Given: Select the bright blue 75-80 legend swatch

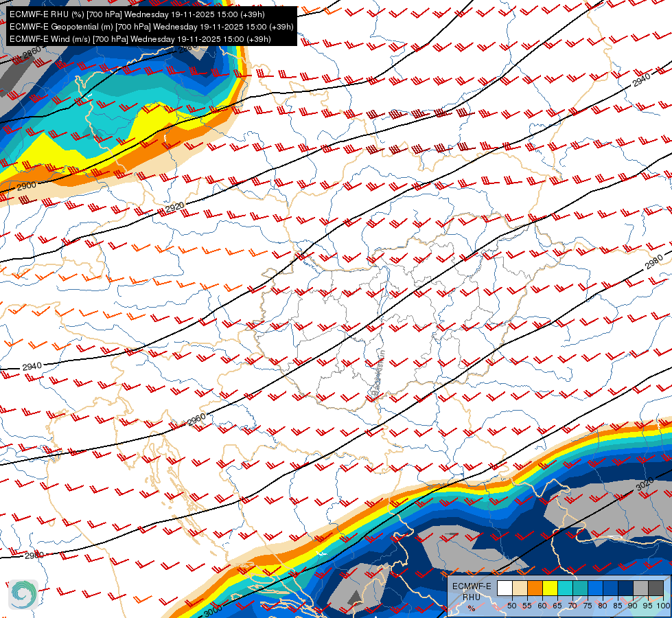Looking at the screenshot, I should pyautogui.click(x=595, y=588).
